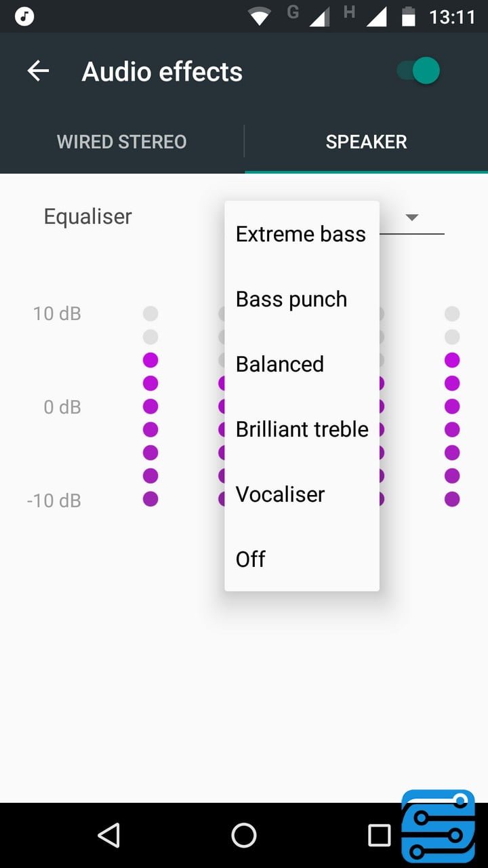The height and width of the screenshot is (868, 488).
Task: Tap the Wi-Fi status icon
Action: [x=260, y=16]
